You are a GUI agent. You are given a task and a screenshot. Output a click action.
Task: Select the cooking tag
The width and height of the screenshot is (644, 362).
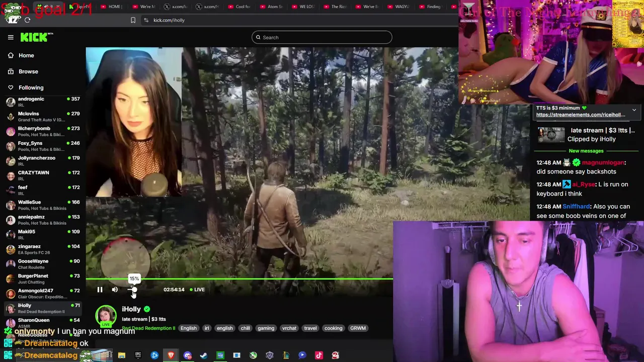(333, 328)
